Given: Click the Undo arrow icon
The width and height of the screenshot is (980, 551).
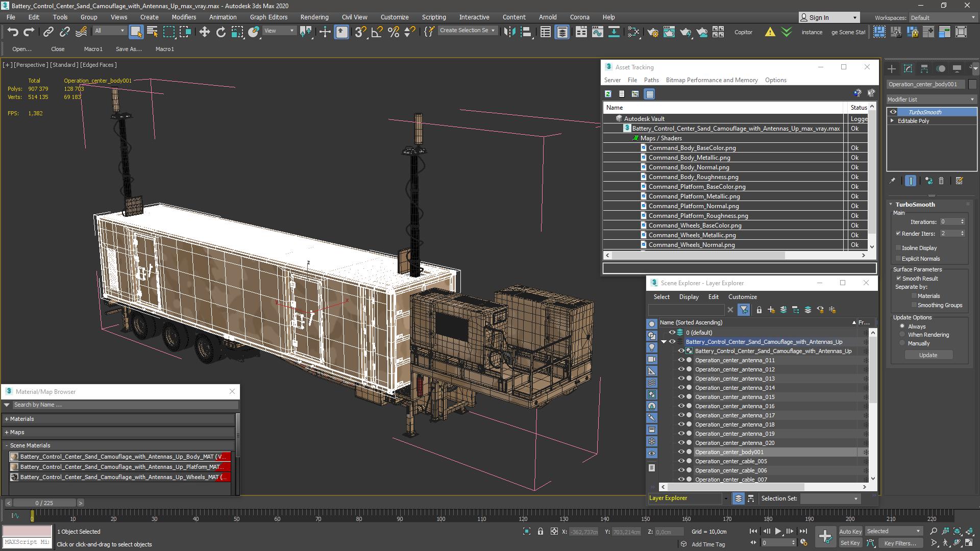Looking at the screenshot, I should (x=13, y=32).
